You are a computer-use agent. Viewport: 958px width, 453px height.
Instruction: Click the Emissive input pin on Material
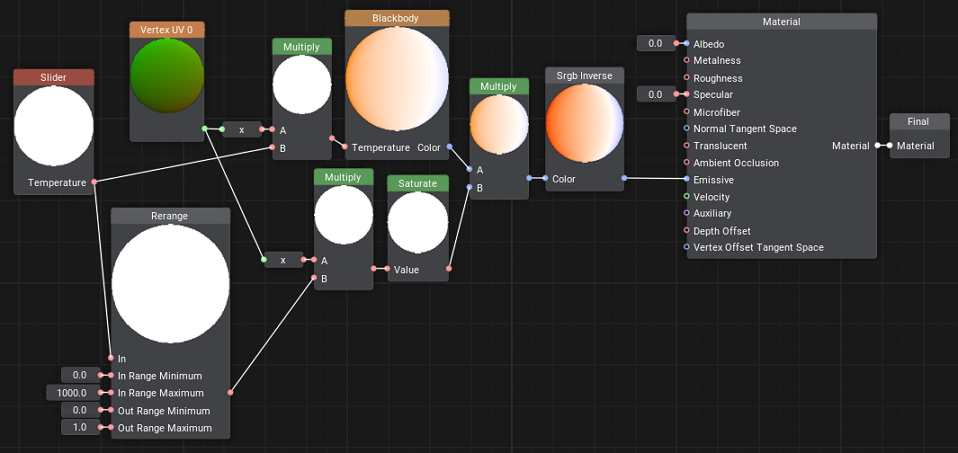[x=686, y=180]
